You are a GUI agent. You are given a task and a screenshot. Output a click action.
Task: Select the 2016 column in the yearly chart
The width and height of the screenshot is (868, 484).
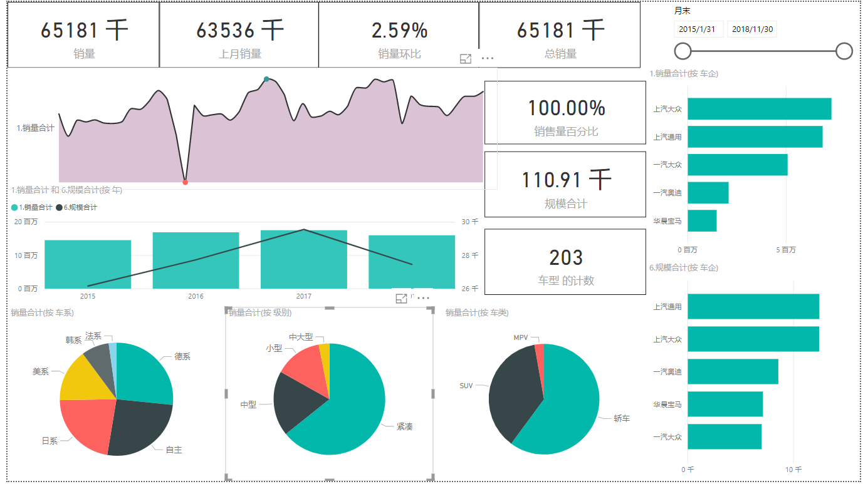[196, 260]
